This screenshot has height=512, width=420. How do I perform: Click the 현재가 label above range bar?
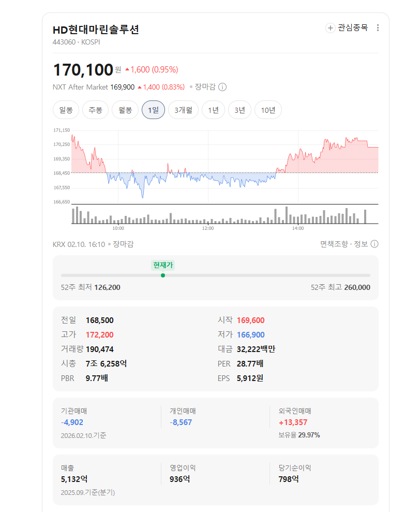(163, 265)
